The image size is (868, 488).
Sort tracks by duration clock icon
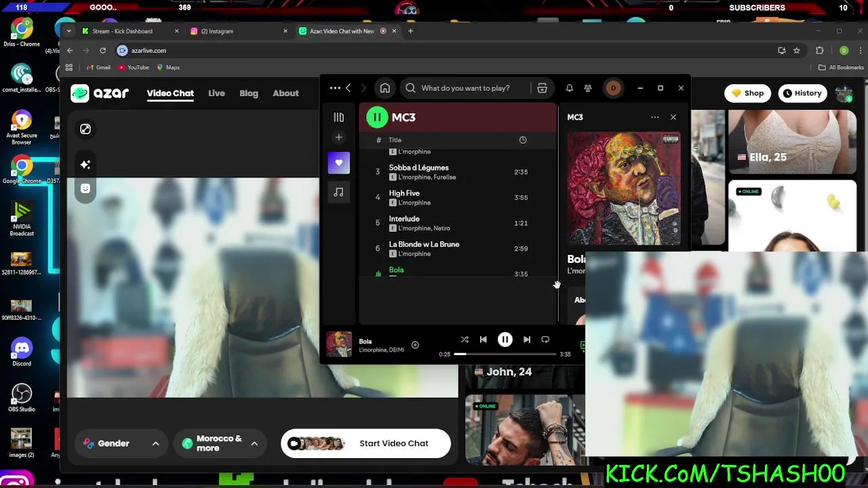click(x=523, y=140)
